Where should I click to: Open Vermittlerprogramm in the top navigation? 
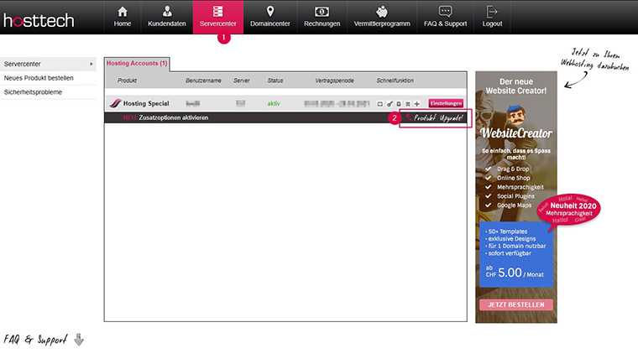pos(382,17)
